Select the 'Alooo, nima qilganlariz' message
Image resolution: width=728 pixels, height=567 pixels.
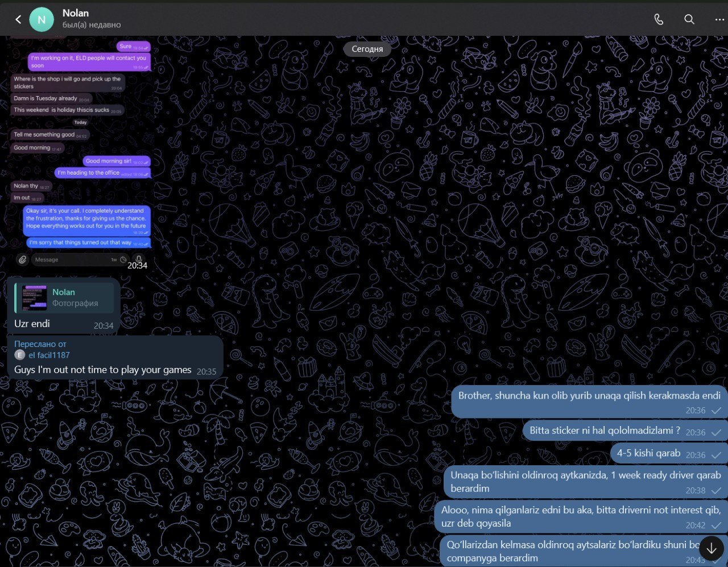tap(581, 516)
